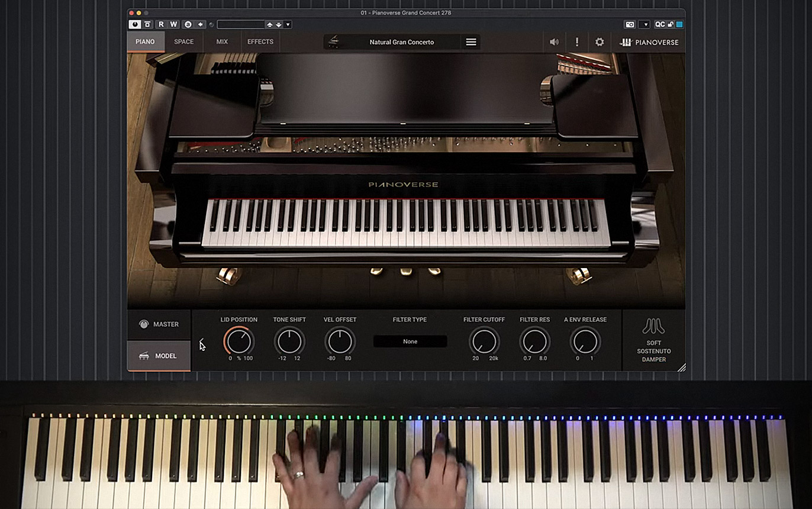This screenshot has width=812, height=509.
Task: Open the Filter Type dropdown showing None
Action: tap(410, 342)
